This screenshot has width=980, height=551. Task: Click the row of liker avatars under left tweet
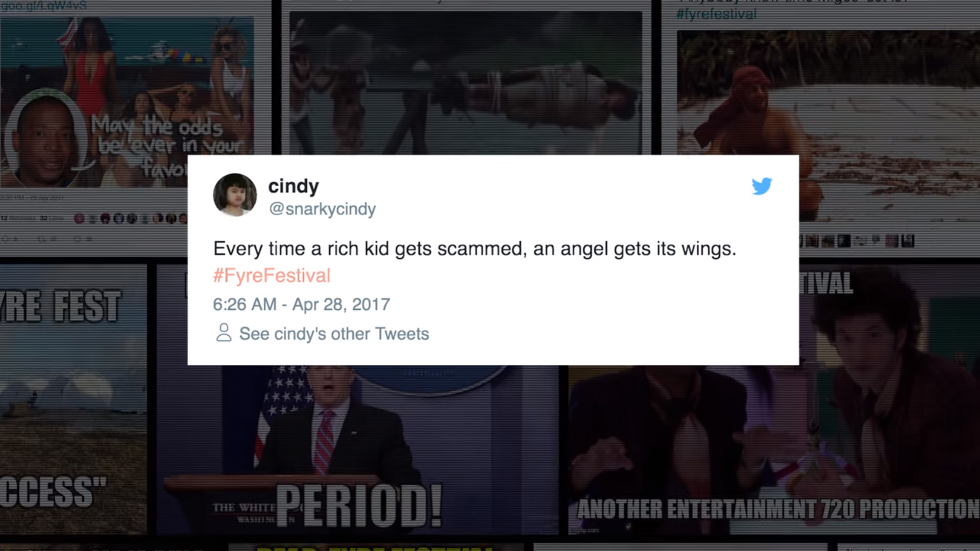131,218
